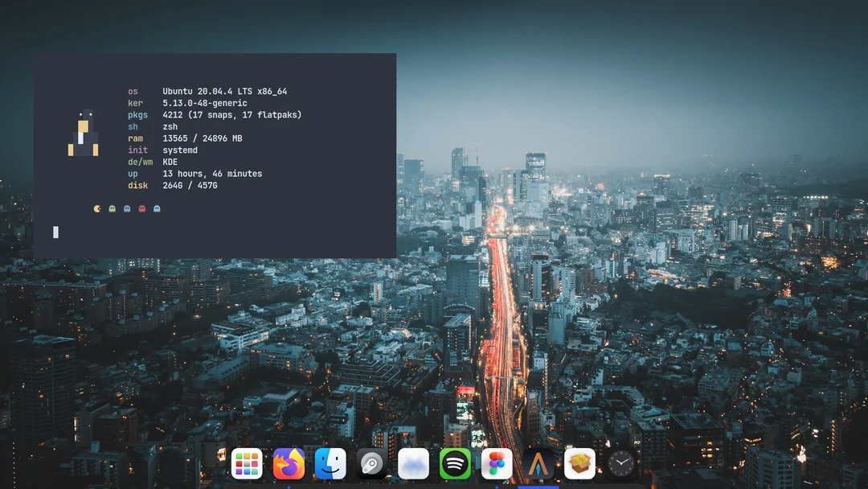Launch Spotify from the dock
The image size is (868, 489).
(x=455, y=464)
